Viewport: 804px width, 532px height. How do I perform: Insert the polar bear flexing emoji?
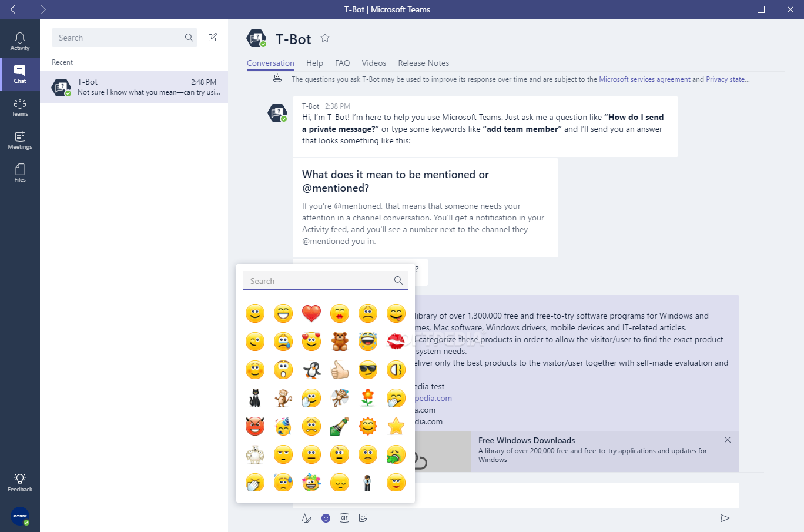[x=255, y=454]
